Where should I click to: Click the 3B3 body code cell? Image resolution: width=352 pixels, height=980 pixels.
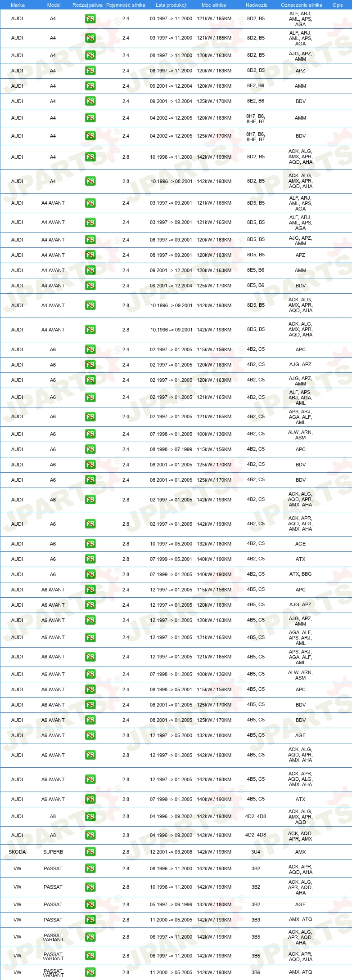(256, 920)
